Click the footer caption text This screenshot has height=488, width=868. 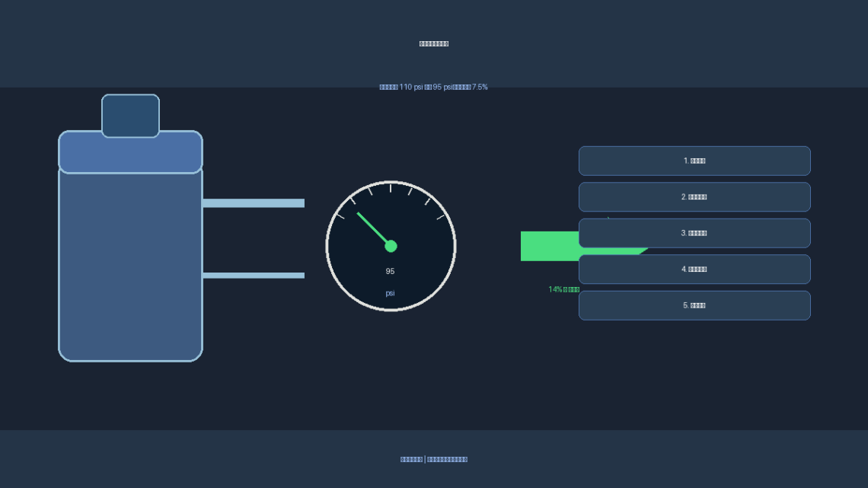coord(434,459)
